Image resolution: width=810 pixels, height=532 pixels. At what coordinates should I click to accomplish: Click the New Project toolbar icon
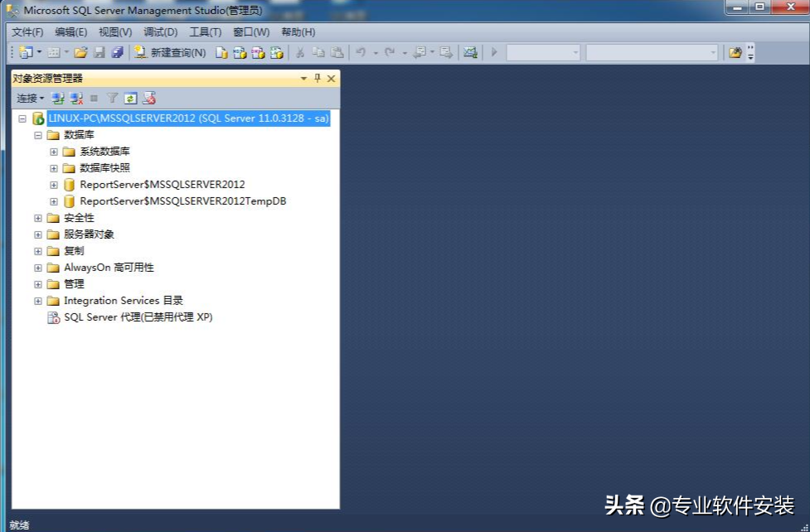pos(26,52)
